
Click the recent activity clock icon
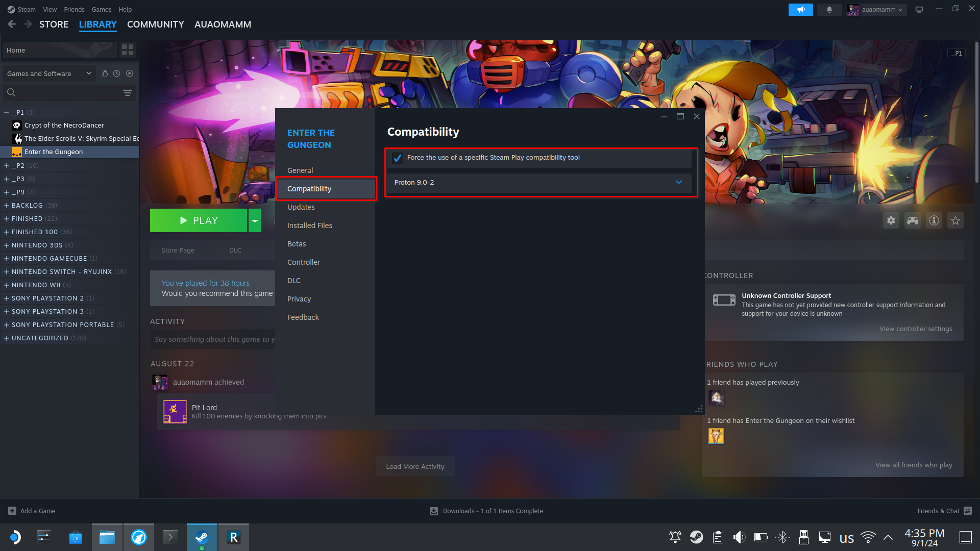[117, 73]
